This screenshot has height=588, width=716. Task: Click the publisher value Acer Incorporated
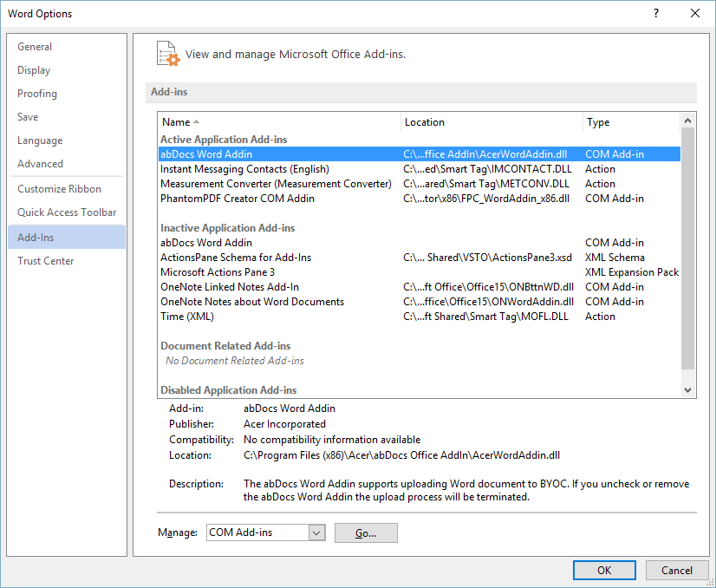click(284, 424)
